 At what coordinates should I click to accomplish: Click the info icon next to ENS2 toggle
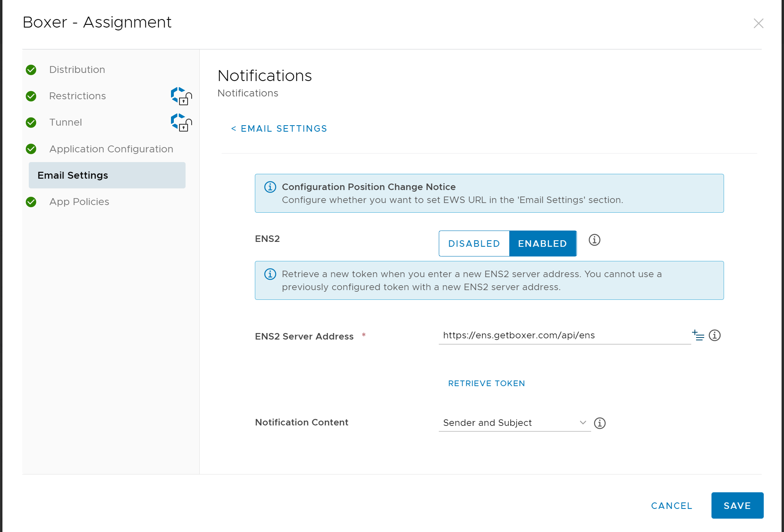click(x=594, y=240)
